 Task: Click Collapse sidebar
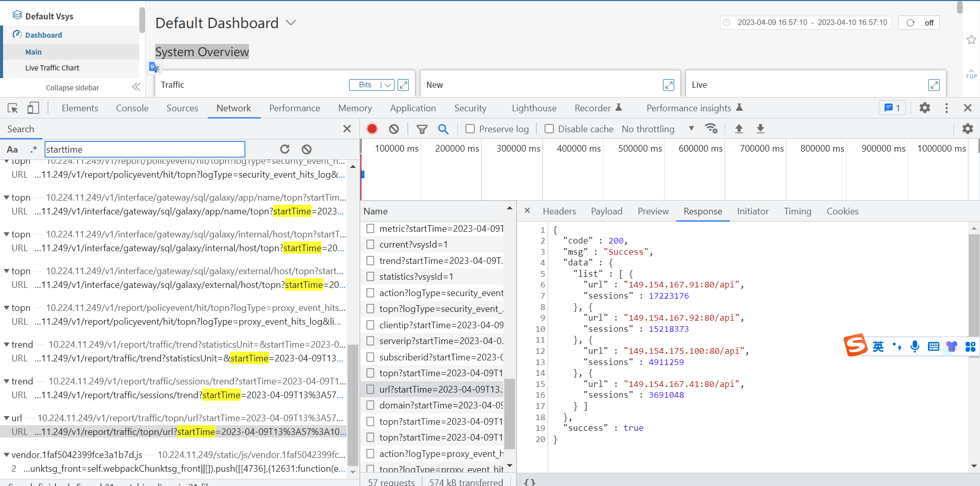pos(72,88)
